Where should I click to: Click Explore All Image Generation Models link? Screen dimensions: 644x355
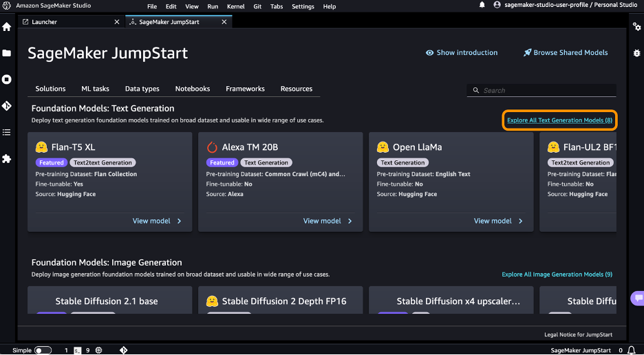pyautogui.click(x=557, y=275)
